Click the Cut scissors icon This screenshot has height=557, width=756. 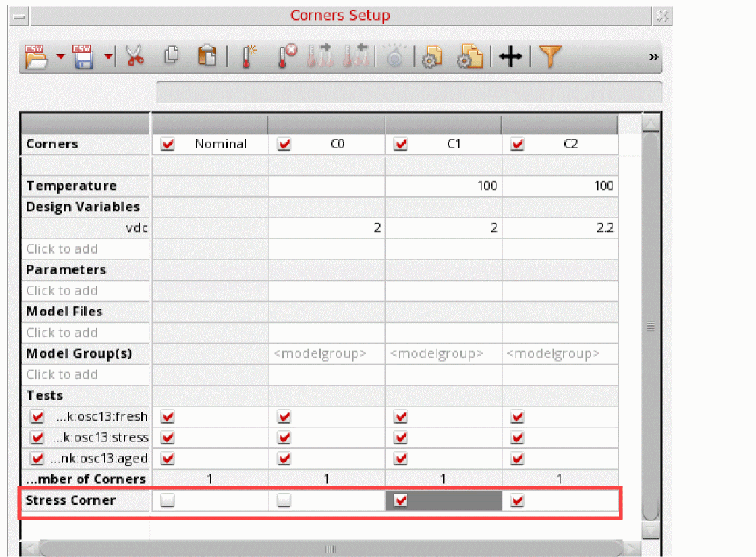pos(135,56)
